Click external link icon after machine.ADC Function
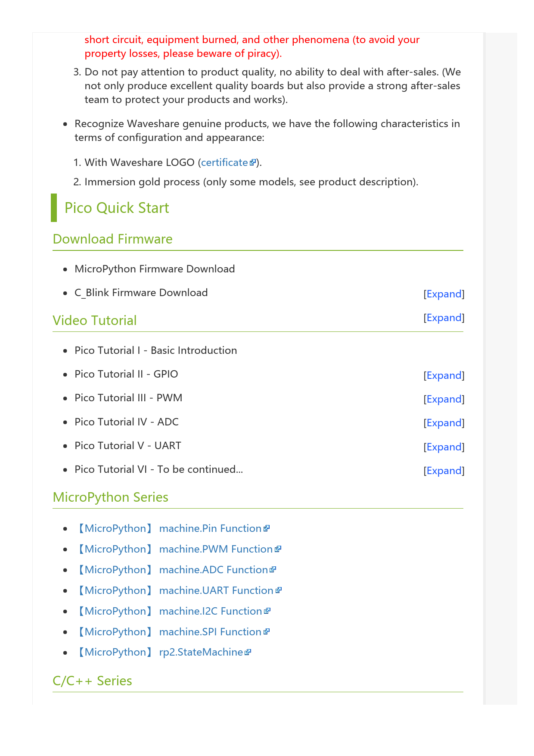The image size is (534, 756). coord(273,570)
